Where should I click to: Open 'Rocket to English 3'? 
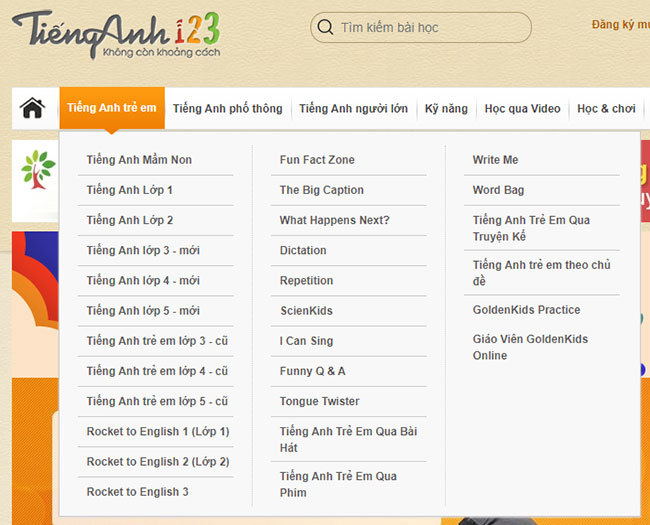point(138,492)
